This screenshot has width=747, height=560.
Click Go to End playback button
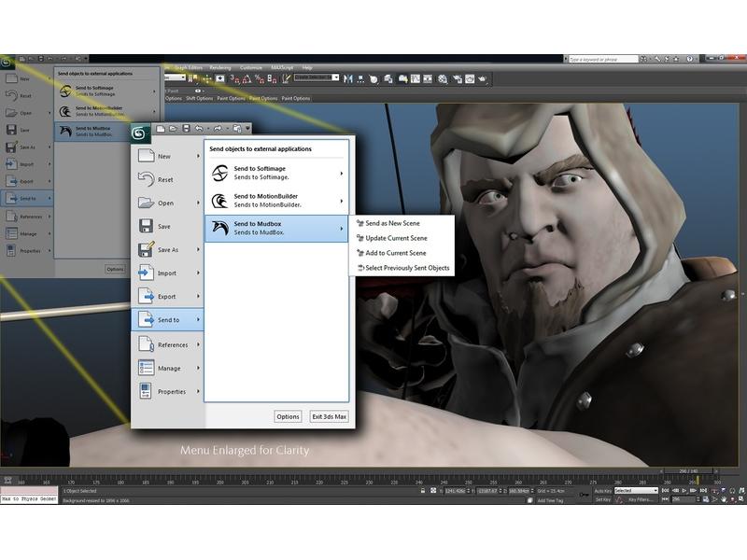[x=703, y=491]
